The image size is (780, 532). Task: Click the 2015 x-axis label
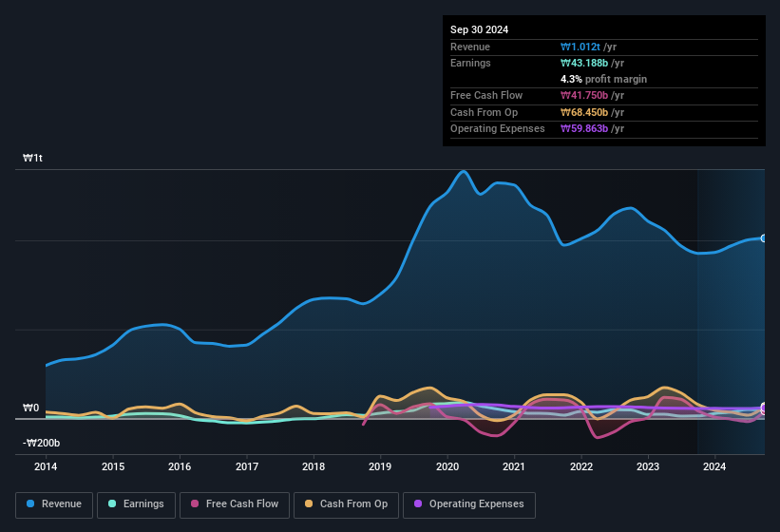point(113,466)
